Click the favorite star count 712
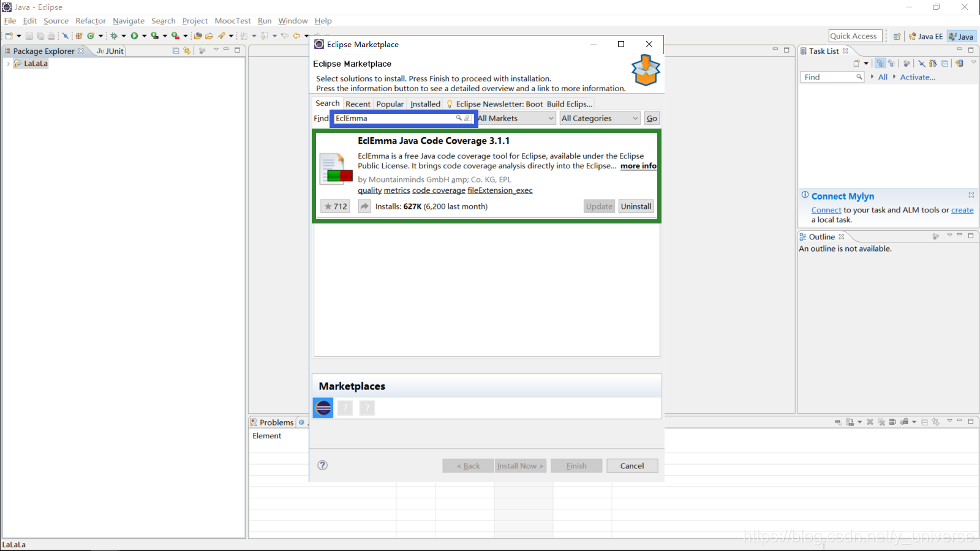 (335, 206)
